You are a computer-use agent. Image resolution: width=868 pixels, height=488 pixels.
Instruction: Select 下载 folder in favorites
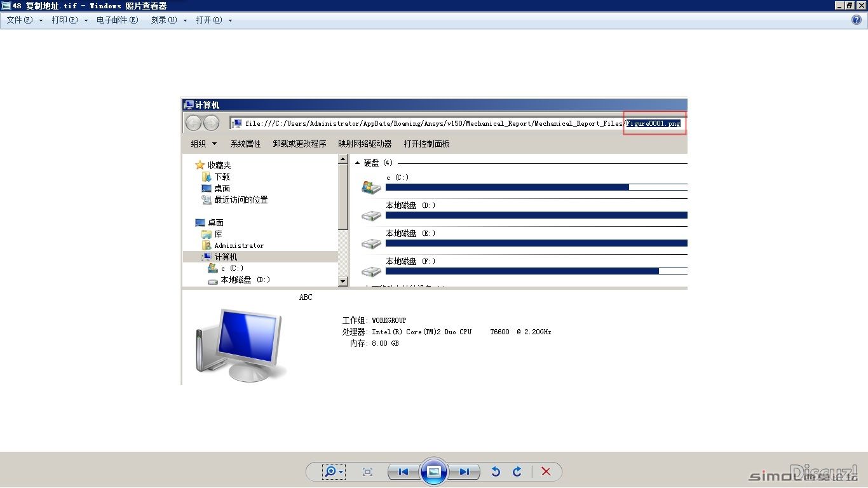click(222, 177)
